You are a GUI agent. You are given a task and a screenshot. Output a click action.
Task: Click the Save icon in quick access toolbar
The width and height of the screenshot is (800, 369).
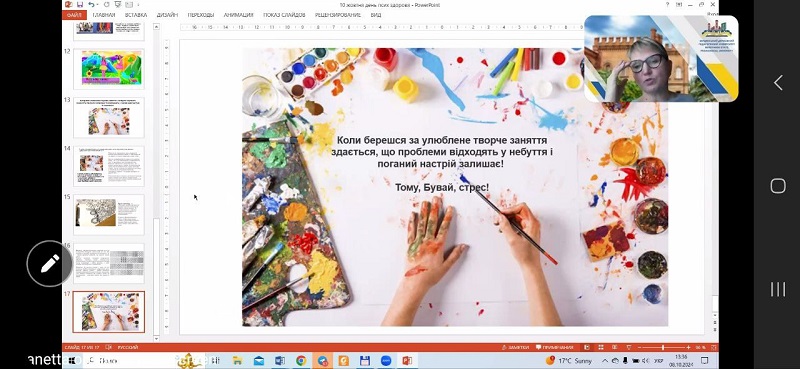click(80, 5)
